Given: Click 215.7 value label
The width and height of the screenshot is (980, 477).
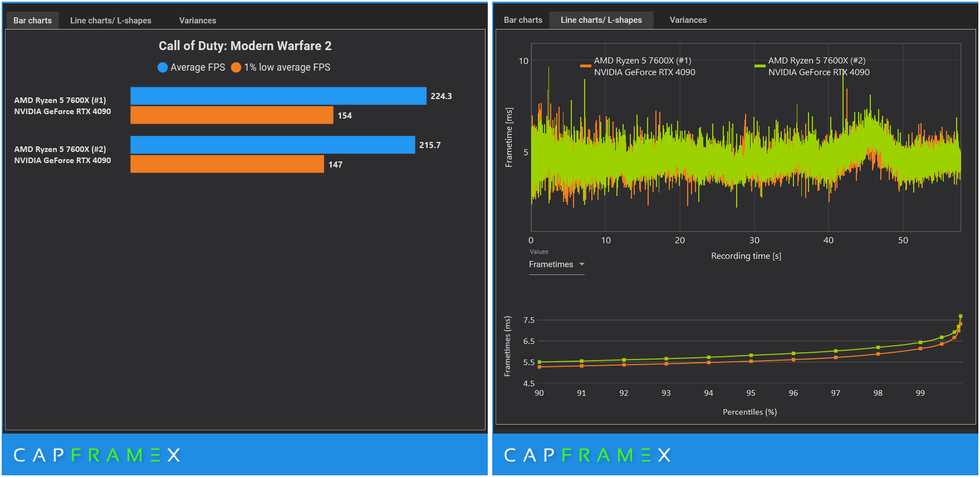Looking at the screenshot, I should pos(430,145).
